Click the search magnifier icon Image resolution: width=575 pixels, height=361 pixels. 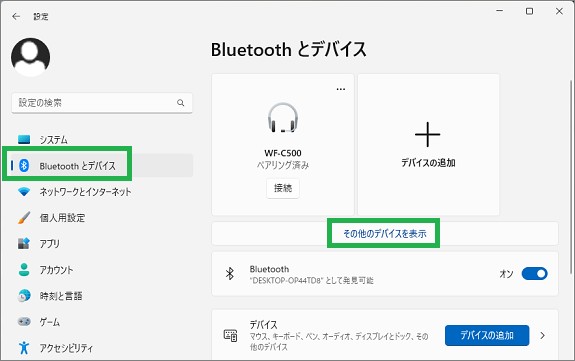180,103
